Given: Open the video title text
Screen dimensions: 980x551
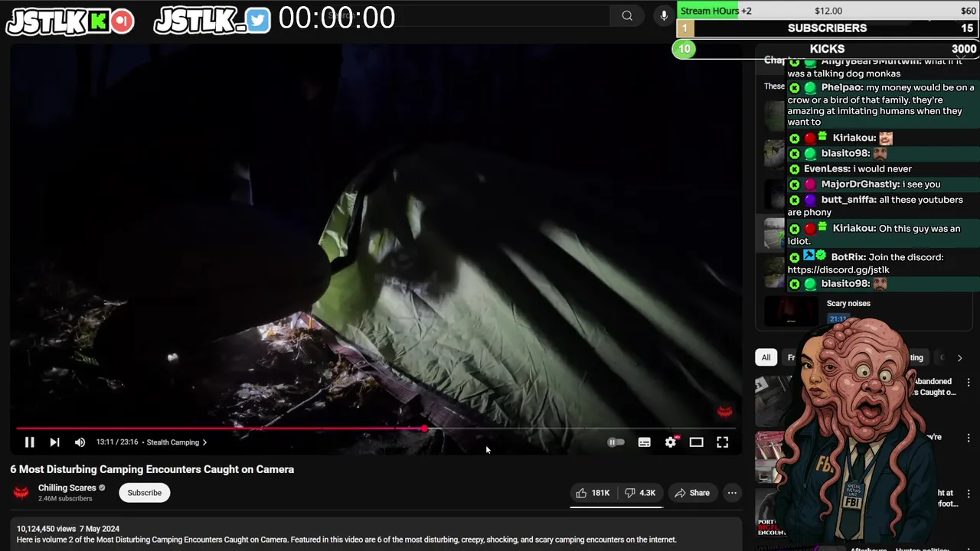Looking at the screenshot, I should coord(152,469).
